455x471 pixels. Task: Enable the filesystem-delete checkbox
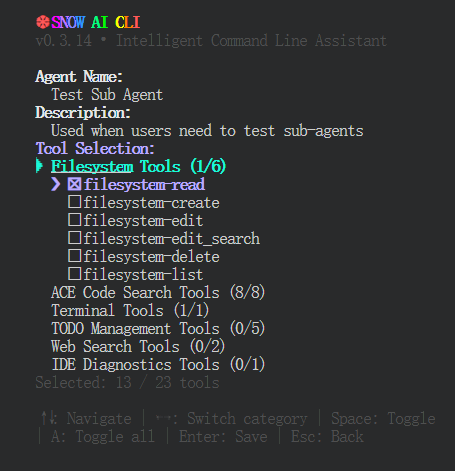(x=74, y=256)
